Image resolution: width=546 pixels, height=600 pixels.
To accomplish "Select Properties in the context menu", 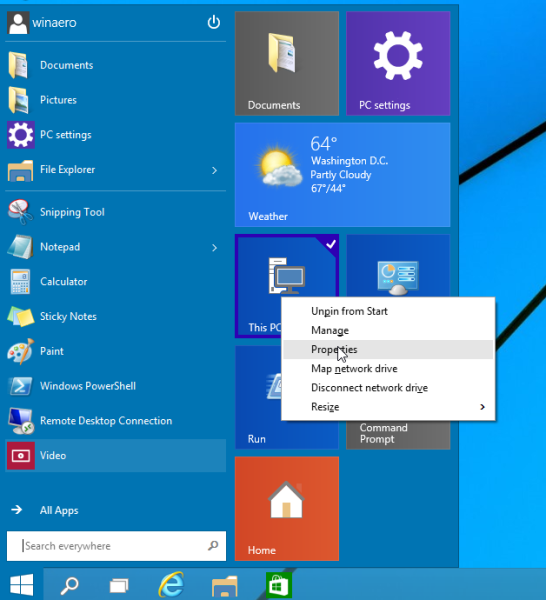I will (x=388, y=349).
